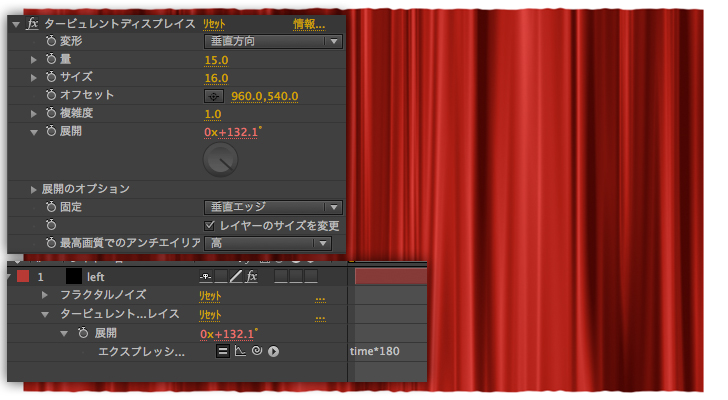Toggle the quality slash switch on left layer
The width and height of the screenshot is (728, 400).
pyautogui.click(x=236, y=276)
